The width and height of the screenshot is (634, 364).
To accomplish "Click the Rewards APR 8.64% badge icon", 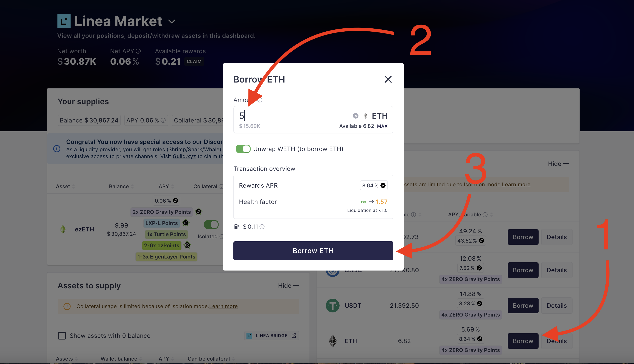I will (383, 185).
